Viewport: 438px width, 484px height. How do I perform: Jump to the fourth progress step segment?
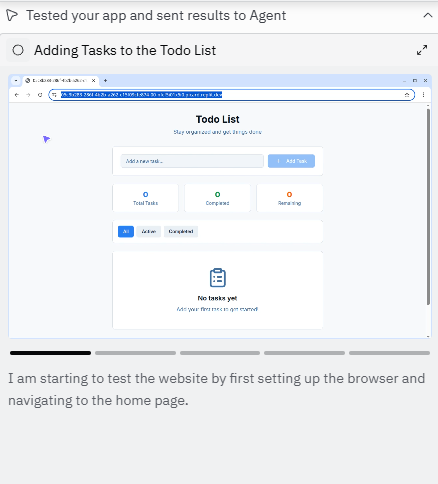(304, 353)
